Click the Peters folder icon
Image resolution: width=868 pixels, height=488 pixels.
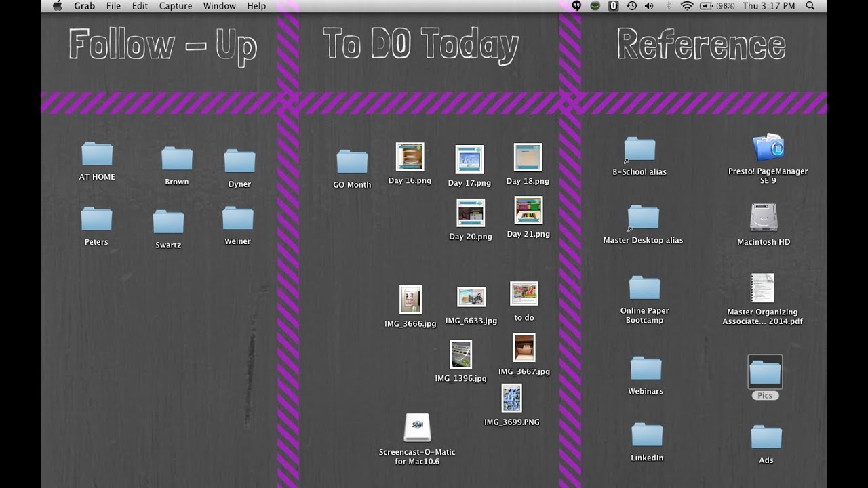coord(96,220)
